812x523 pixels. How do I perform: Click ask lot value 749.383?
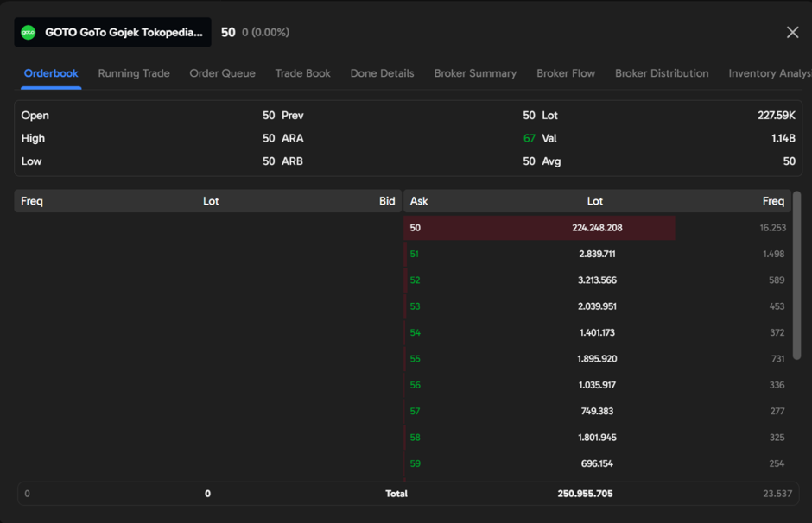click(x=597, y=412)
